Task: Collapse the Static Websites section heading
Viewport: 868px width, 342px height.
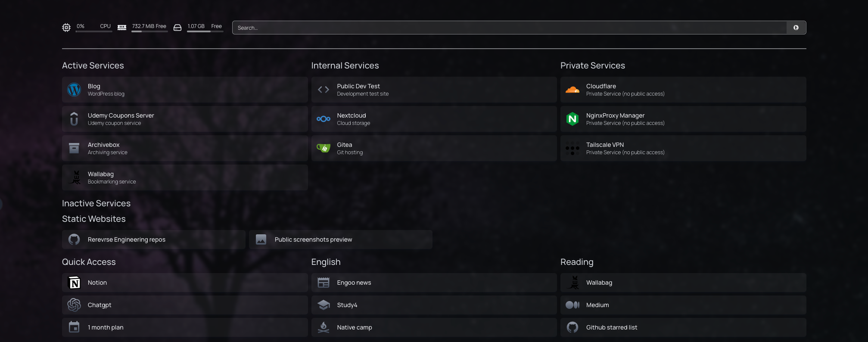Action: coord(94,219)
